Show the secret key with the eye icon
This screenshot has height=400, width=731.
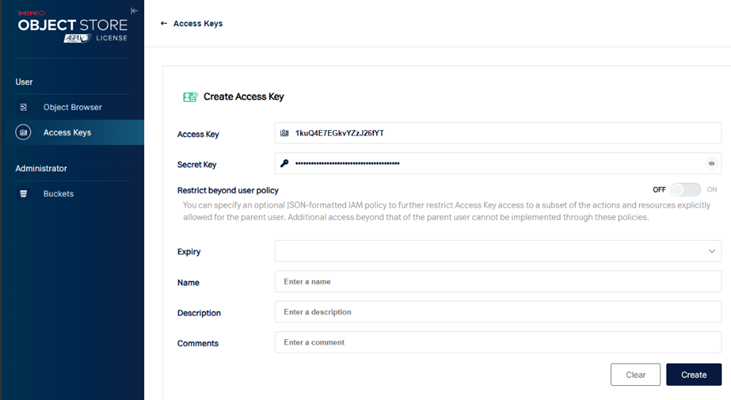tap(711, 163)
